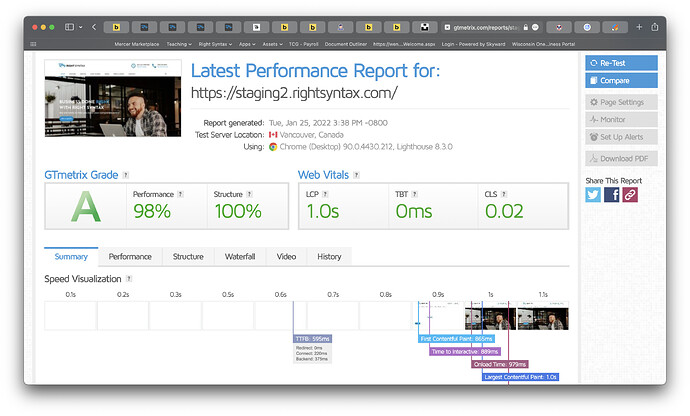Expand the Assets bookmarks folder

(x=272, y=44)
